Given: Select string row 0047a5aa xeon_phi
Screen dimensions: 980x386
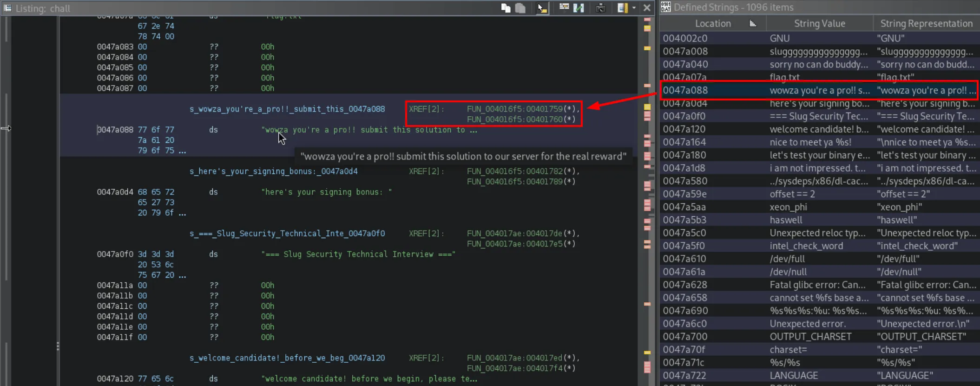Looking at the screenshot, I should (820, 207).
